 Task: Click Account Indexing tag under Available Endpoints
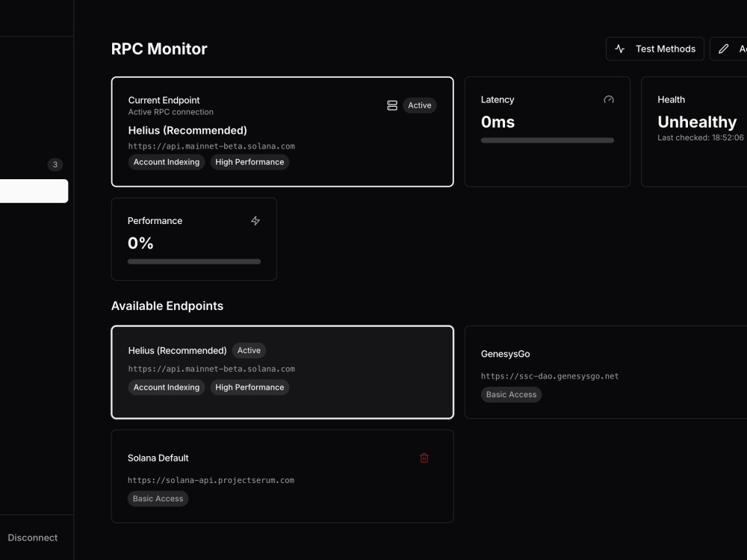167,387
